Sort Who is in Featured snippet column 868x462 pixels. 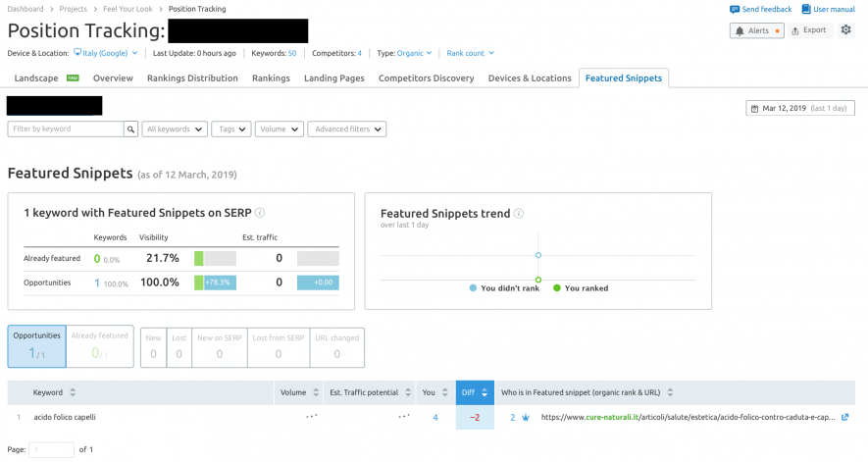[x=671, y=392]
